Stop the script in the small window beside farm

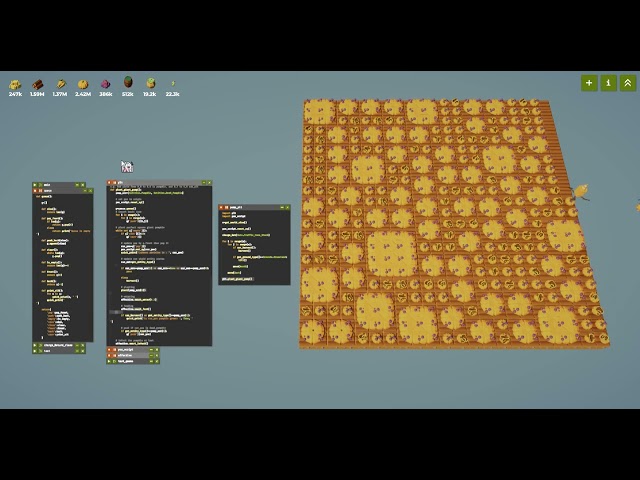(x=221, y=207)
